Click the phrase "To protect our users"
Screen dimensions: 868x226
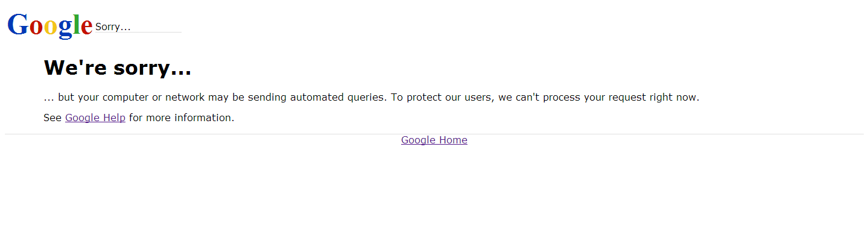coord(442,97)
